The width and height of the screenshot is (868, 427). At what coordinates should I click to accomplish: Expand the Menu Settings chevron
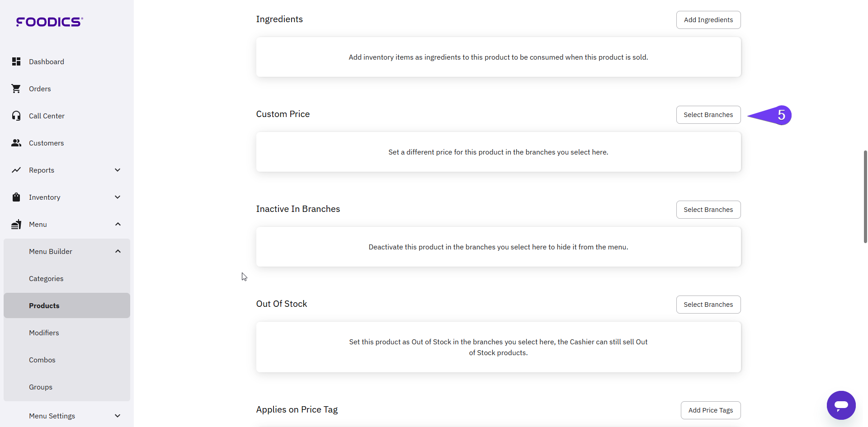click(118, 416)
